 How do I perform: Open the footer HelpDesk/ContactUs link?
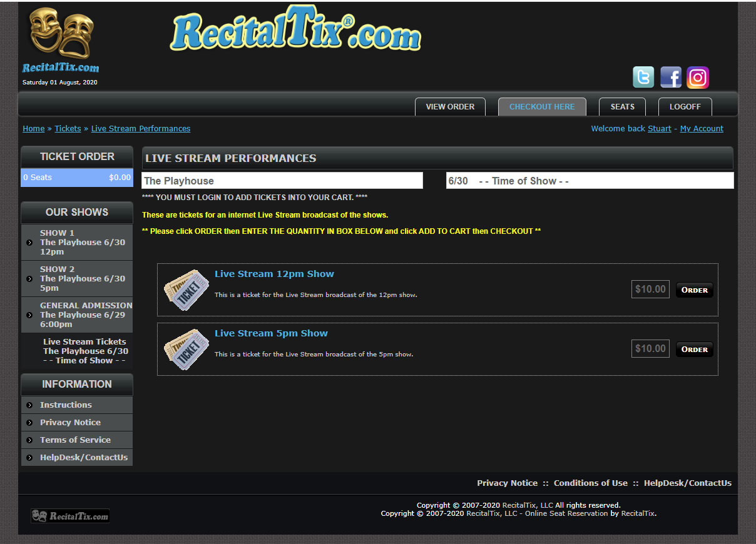[x=688, y=483]
